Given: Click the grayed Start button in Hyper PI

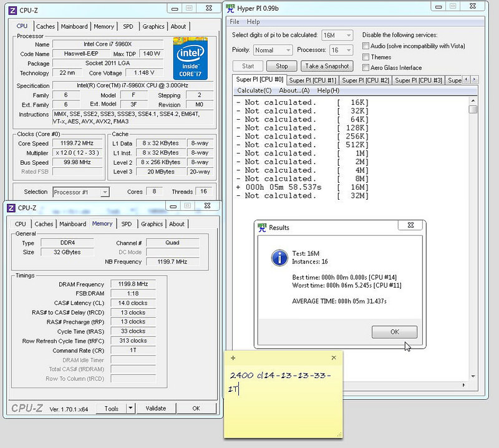Looking at the screenshot, I should point(248,66).
